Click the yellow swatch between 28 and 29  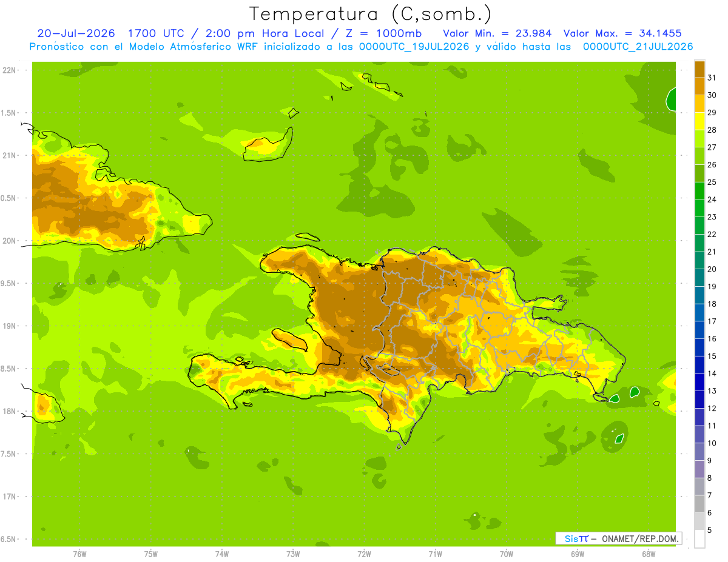[x=699, y=121]
